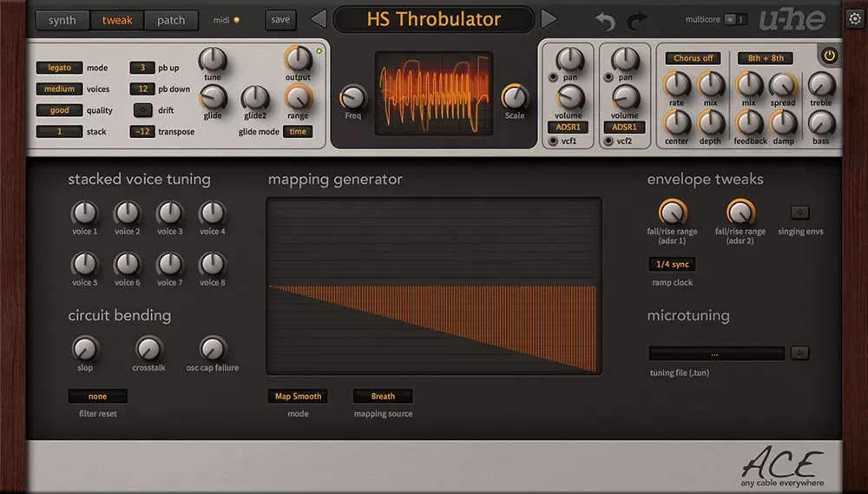Image resolution: width=868 pixels, height=494 pixels.
Task: Open the settings gear icon
Action: (855, 19)
